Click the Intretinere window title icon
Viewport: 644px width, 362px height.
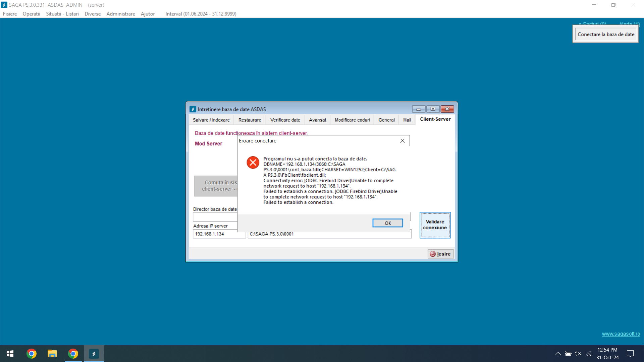pos(193,109)
